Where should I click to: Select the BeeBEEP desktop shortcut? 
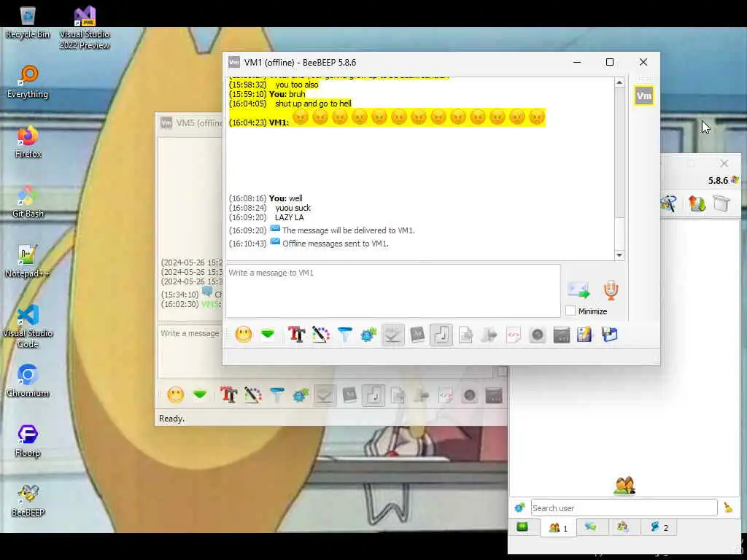pyautogui.click(x=28, y=500)
